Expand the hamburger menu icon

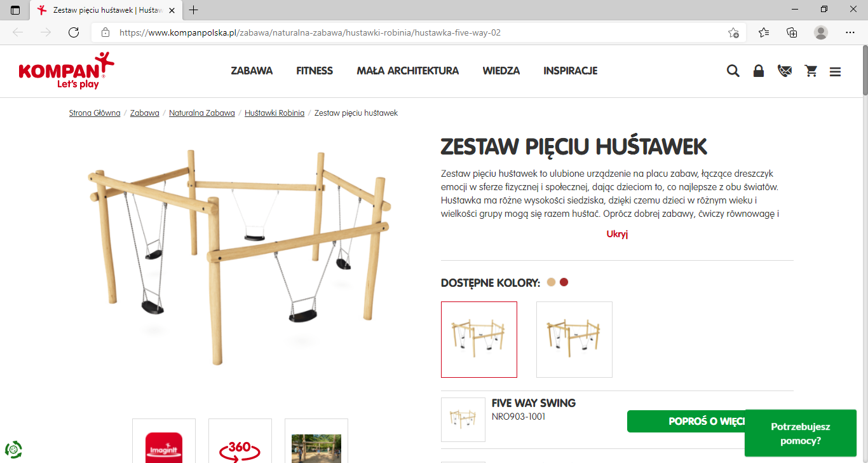tap(835, 72)
